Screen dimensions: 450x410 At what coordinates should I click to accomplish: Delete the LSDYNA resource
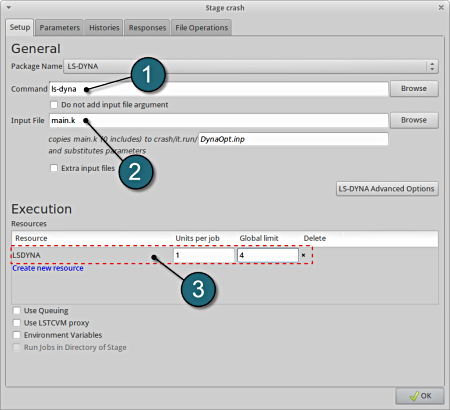click(303, 255)
